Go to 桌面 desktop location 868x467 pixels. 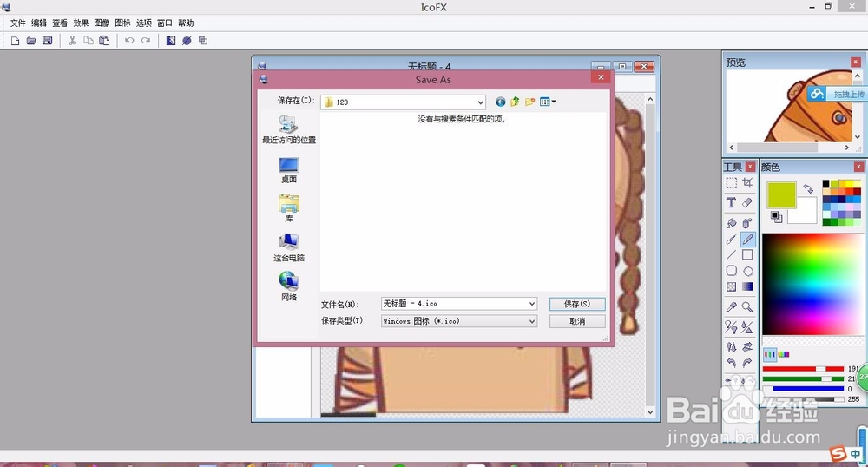289,170
